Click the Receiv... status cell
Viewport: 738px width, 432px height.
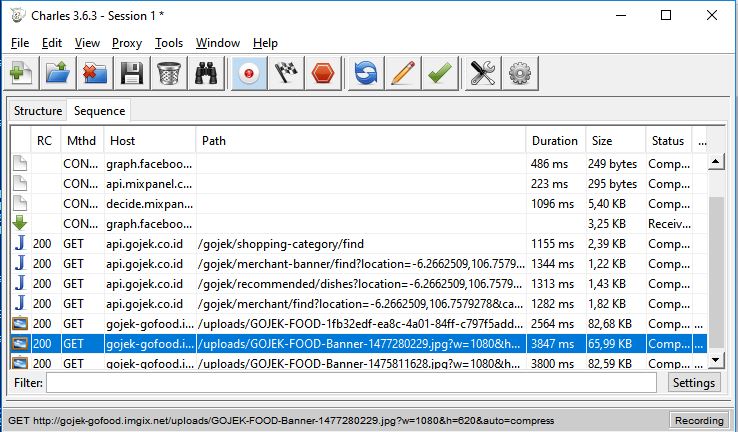(x=669, y=224)
